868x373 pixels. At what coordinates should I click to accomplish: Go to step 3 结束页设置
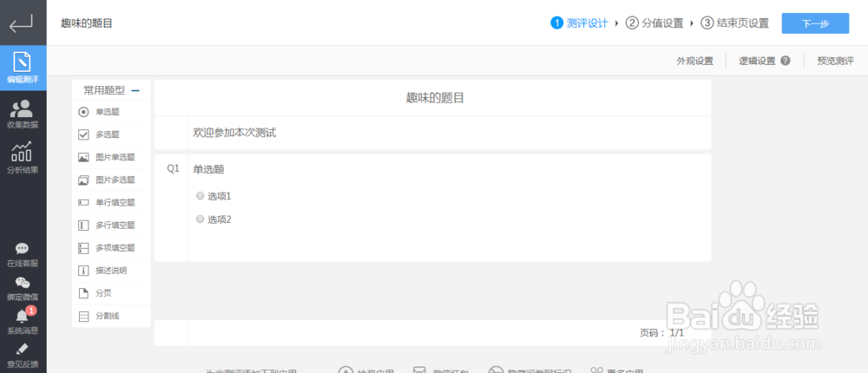pos(734,23)
